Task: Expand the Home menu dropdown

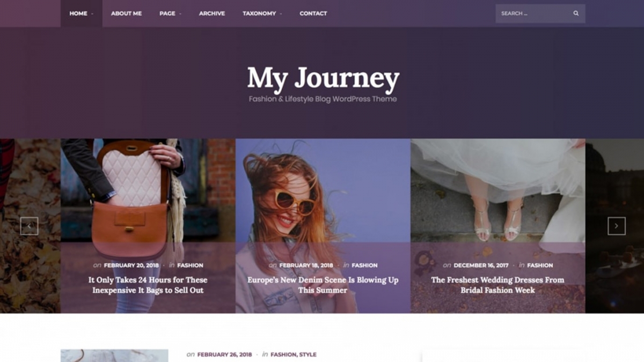Action: click(x=81, y=13)
